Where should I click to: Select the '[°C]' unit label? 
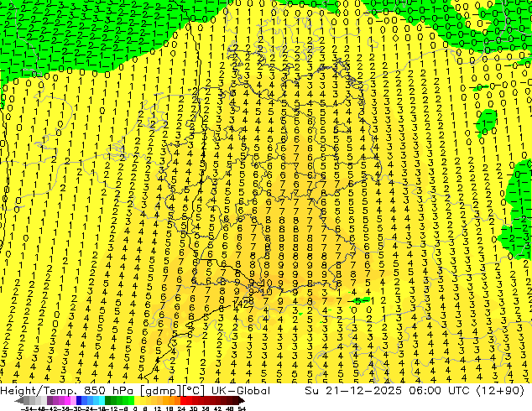tap(193, 391)
